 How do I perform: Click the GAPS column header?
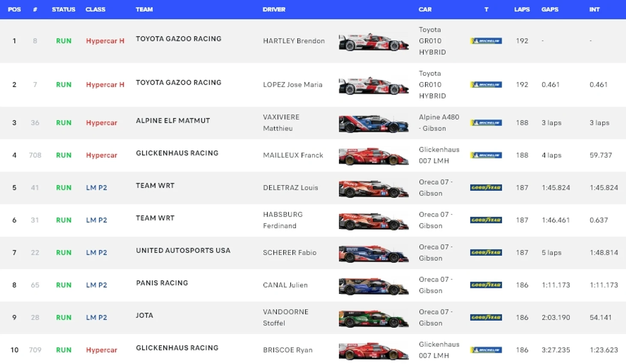tap(550, 9)
